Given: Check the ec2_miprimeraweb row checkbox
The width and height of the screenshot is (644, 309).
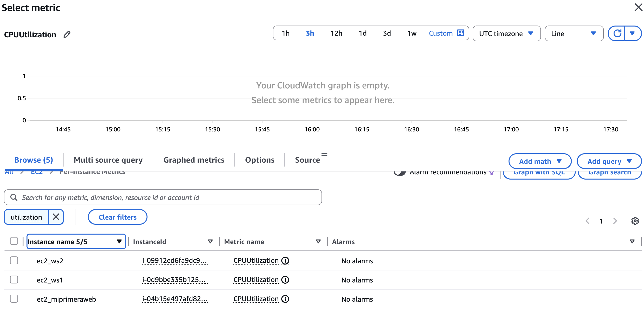Looking at the screenshot, I should click(x=14, y=298).
